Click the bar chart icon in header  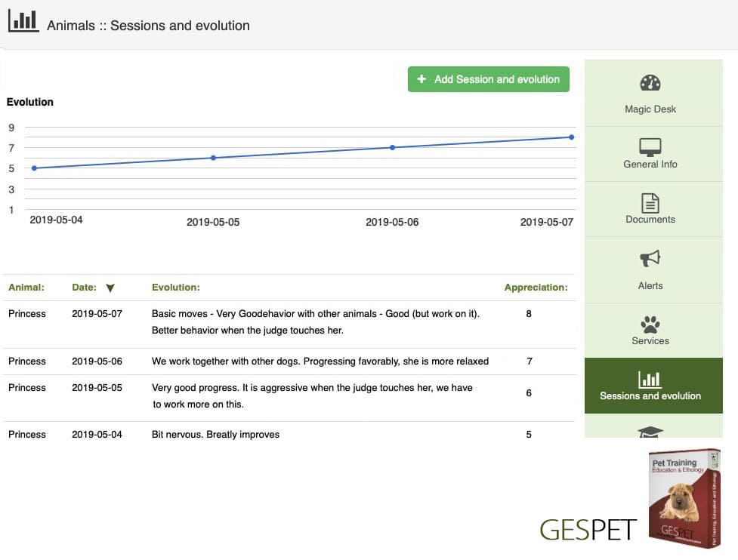(23, 20)
